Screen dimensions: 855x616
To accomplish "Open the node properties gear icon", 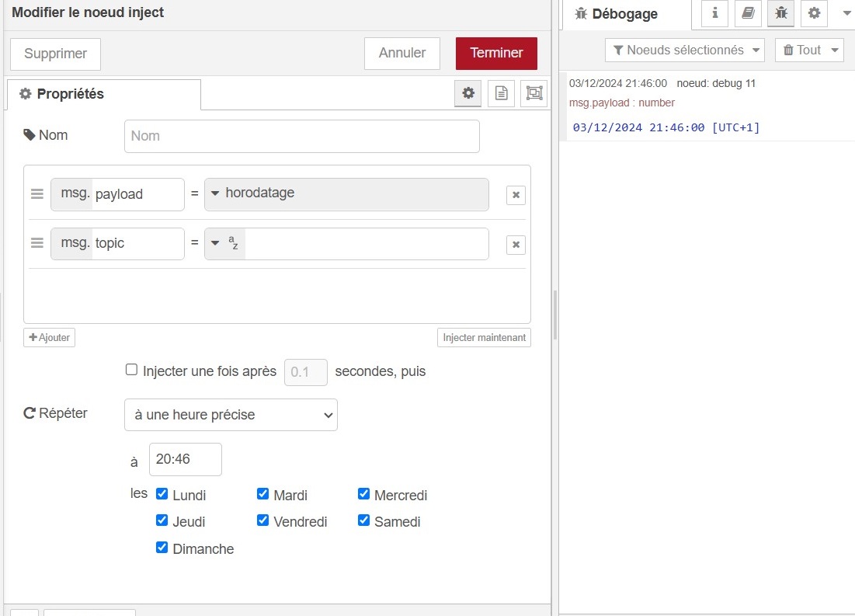I will [x=468, y=93].
